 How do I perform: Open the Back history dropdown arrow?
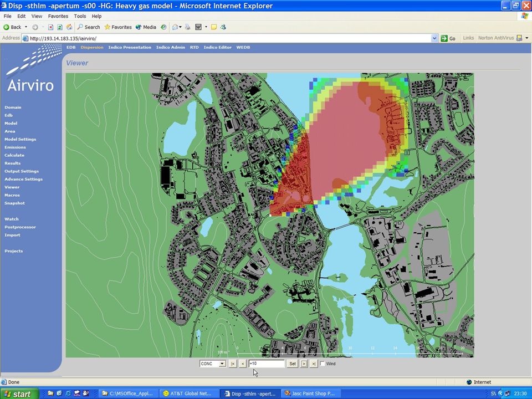pyautogui.click(x=26, y=27)
